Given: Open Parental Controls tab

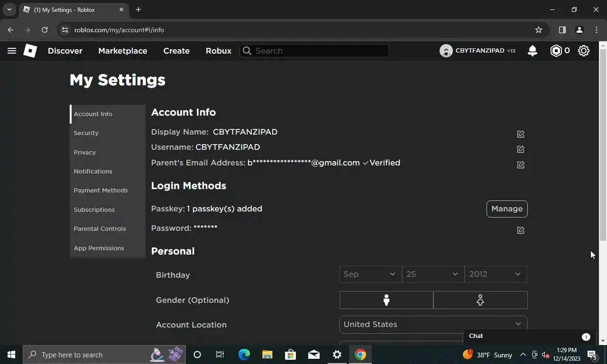Looking at the screenshot, I should coord(108,228).
